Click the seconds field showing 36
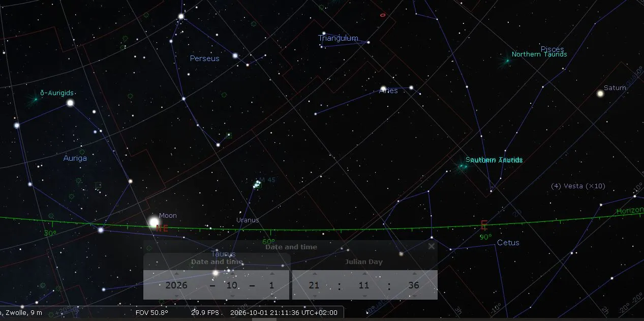The width and height of the screenshot is (644, 321). (x=414, y=285)
